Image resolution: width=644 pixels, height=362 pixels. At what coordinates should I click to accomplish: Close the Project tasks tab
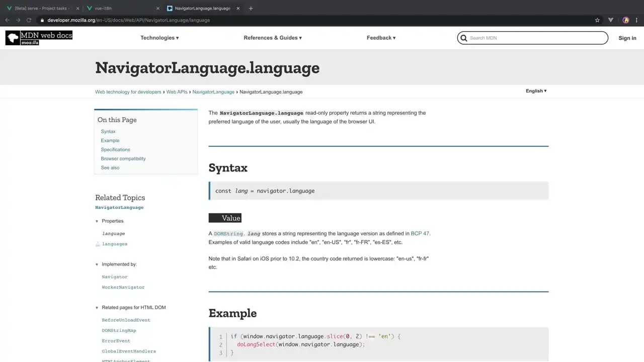[77, 8]
